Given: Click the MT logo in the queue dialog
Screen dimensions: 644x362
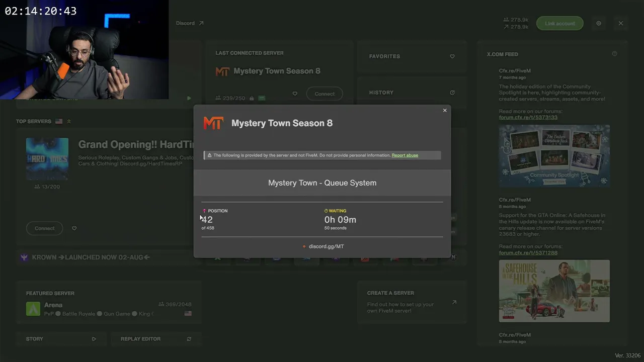Looking at the screenshot, I should tap(213, 123).
